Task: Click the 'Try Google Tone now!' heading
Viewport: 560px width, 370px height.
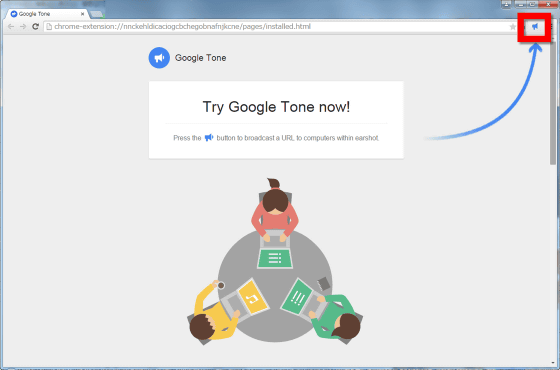Action: (276, 107)
